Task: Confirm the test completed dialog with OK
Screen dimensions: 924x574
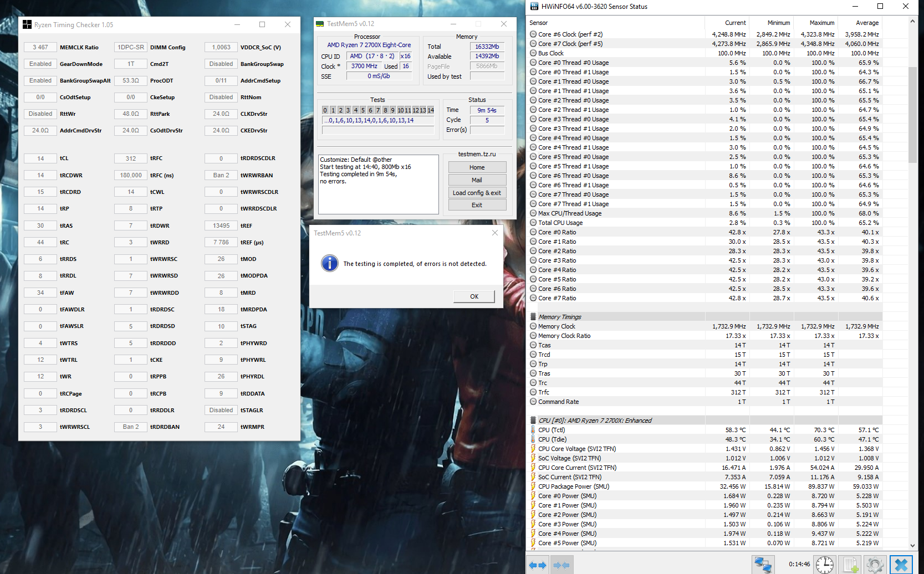Action: [x=474, y=296]
